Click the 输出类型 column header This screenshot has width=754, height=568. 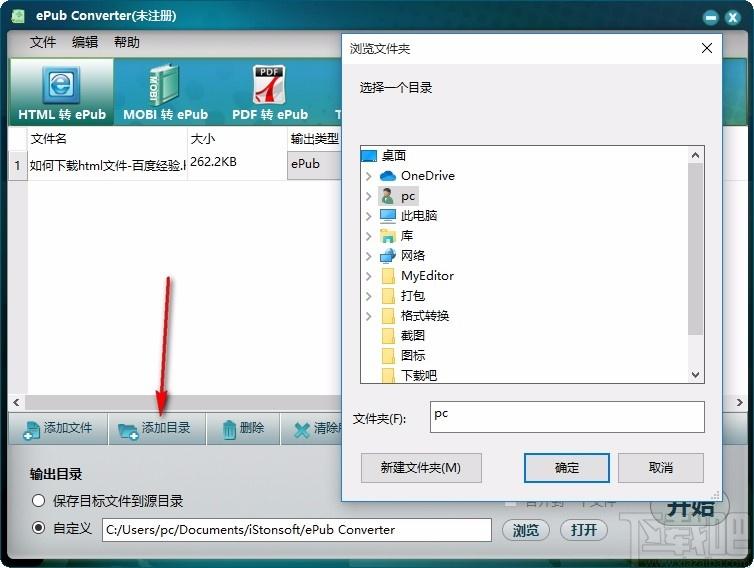[x=314, y=139]
